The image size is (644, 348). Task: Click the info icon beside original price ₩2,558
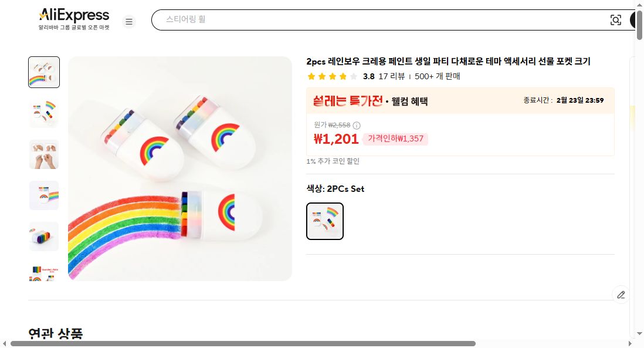tap(357, 125)
